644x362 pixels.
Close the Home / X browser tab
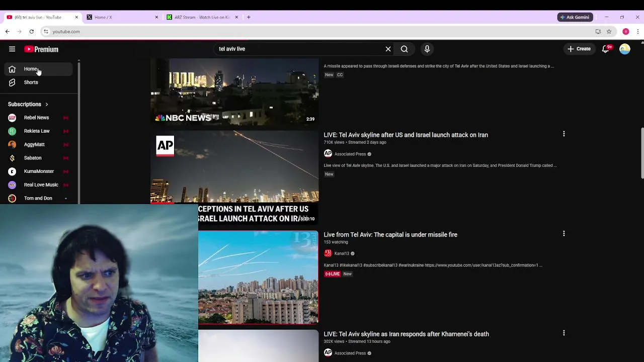click(x=156, y=17)
